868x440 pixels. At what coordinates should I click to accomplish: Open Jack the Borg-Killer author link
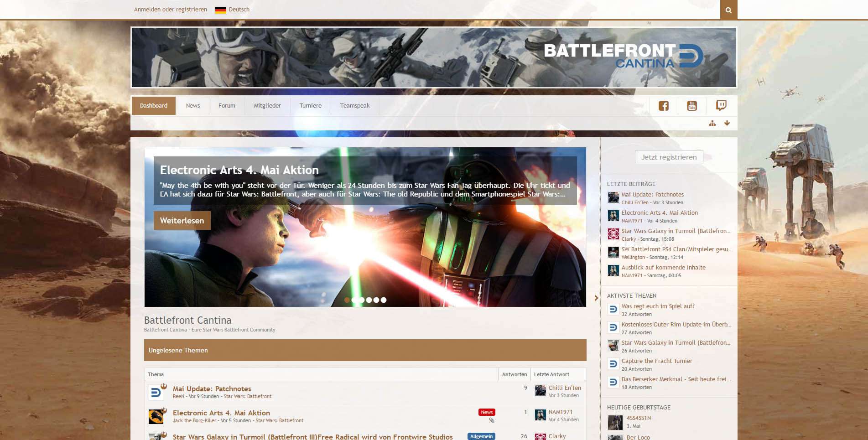[x=195, y=421]
